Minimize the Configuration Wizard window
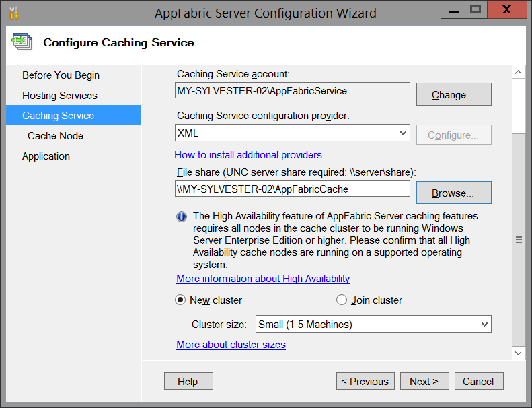Viewport: 532px width, 408px height. click(453, 10)
